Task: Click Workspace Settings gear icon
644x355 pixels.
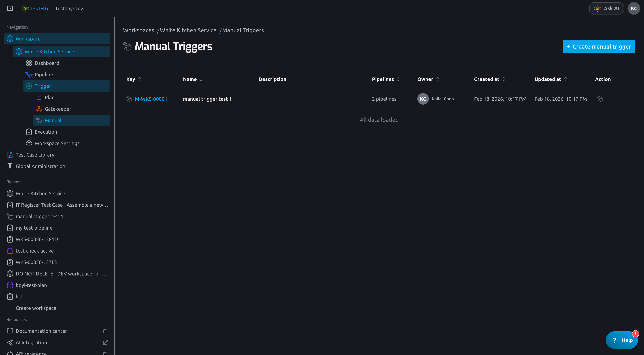Action: tap(29, 143)
